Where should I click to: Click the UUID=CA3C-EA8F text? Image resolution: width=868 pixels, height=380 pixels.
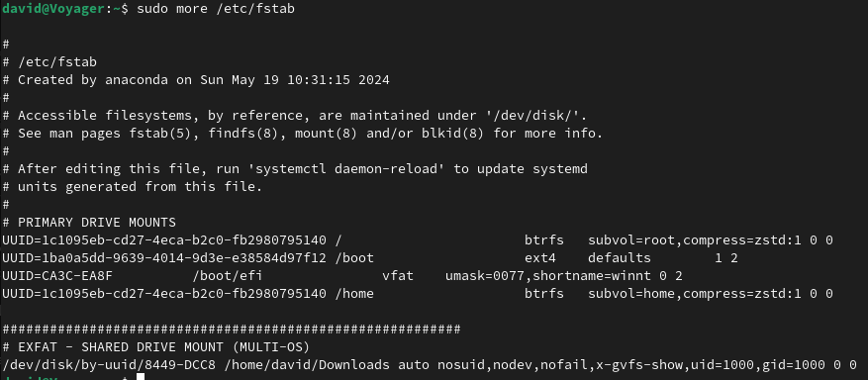coord(57,275)
